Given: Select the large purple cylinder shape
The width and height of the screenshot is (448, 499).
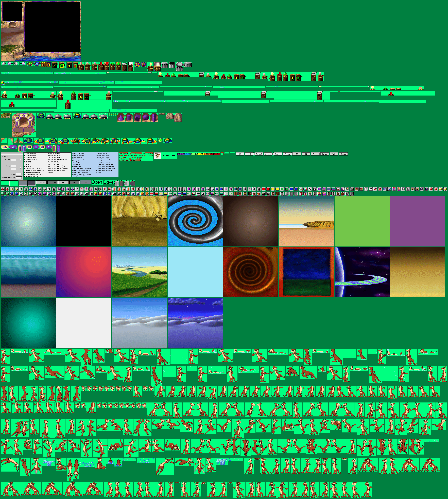Looking at the screenshot, I should (129, 117).
